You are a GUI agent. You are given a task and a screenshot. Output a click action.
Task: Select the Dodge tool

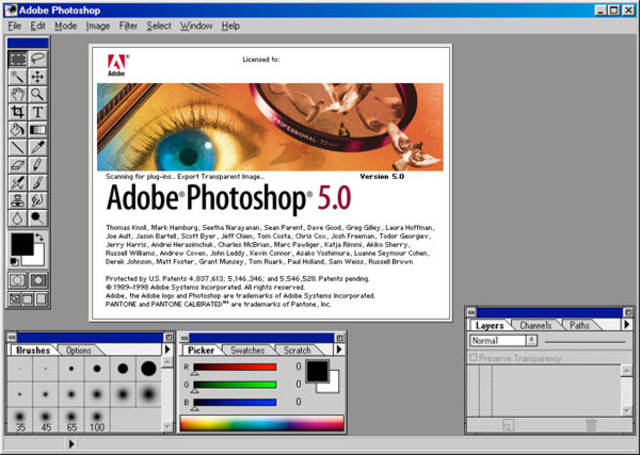point(38,218)
